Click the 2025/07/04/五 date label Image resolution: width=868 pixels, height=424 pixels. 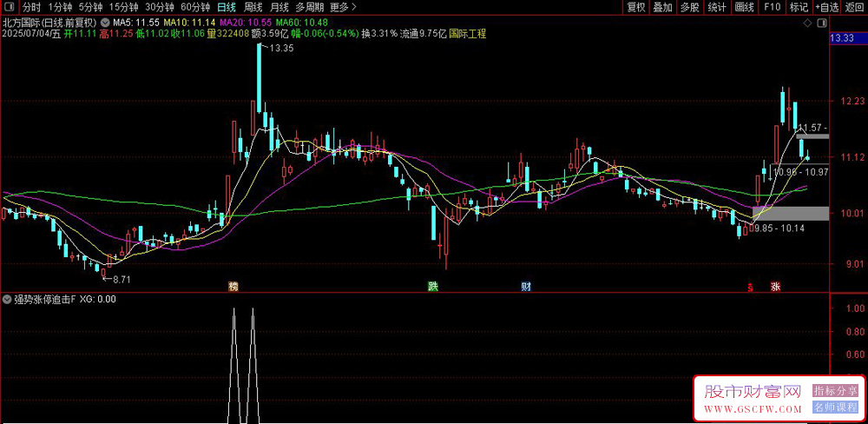tap(30, 34)
